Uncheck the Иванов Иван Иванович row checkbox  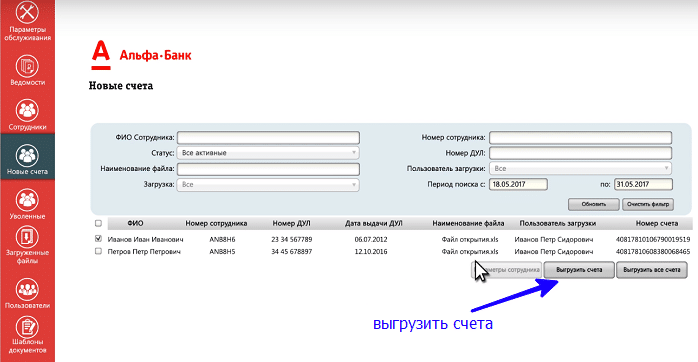(98, 239)
